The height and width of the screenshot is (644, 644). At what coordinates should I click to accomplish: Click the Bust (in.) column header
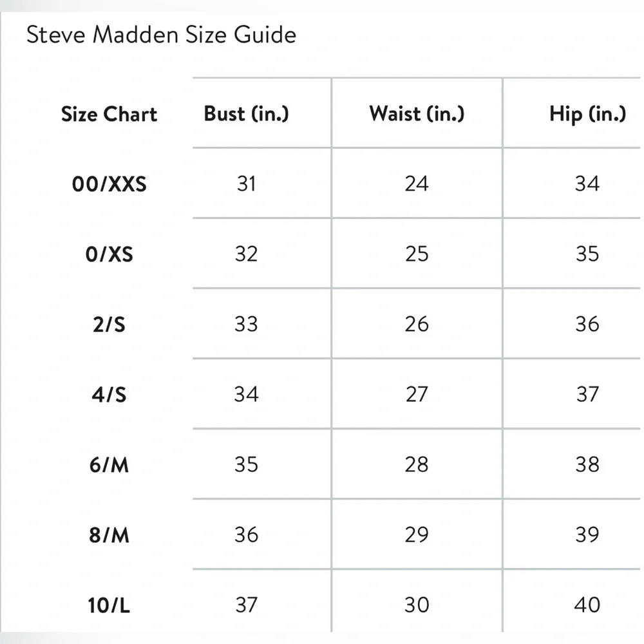(x=247, y=114)
